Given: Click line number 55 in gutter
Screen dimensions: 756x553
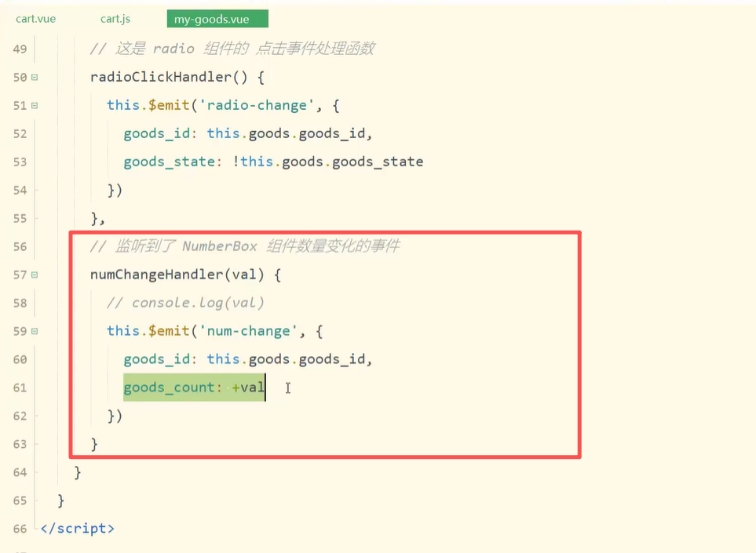Looking at the screenshot, I should (x=20, y=219).
